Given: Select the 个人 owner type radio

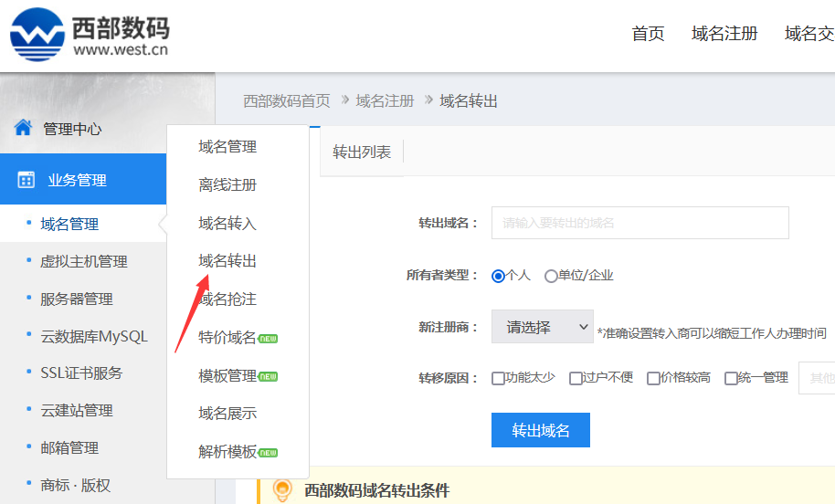Looking at the screenshot, I should tap(498, 276).
